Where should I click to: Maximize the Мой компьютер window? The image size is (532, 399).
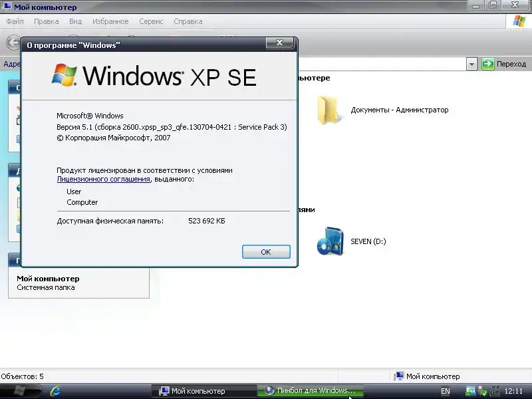click(x=493, y=5)
